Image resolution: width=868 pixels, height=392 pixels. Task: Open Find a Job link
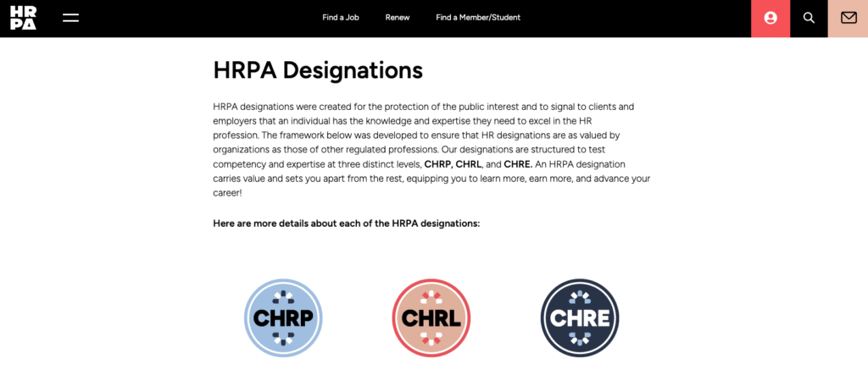click(x=341, y=18)
